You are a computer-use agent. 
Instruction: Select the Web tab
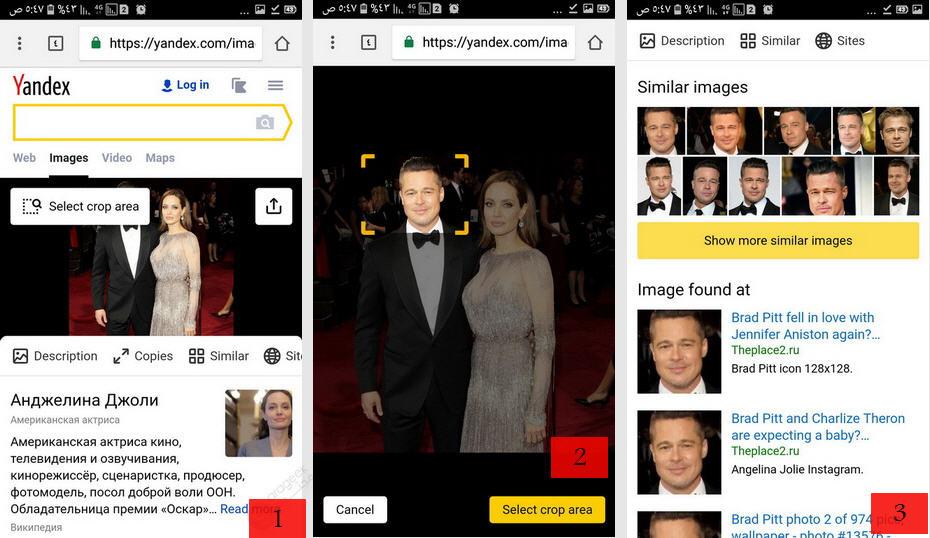[x=24, y=158]
